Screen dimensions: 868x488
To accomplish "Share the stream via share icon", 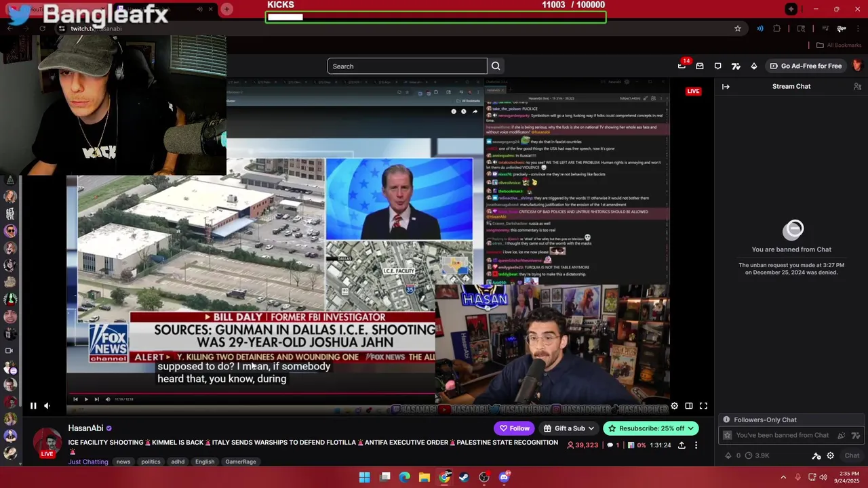I will pyautogui.click(x=682, y=445).
